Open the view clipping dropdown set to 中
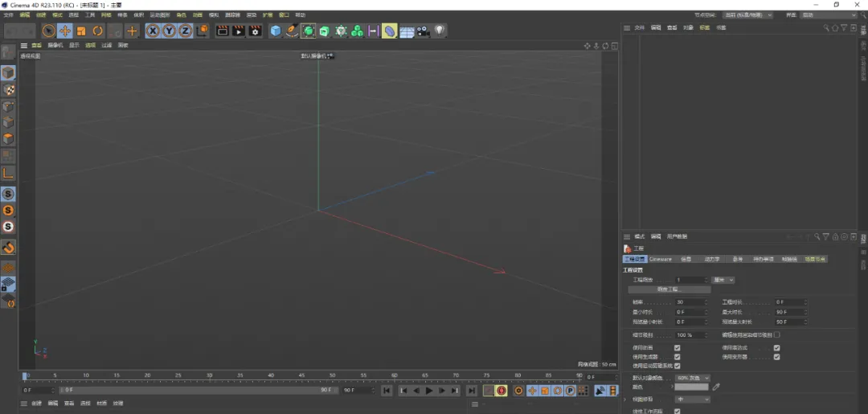The image size is (868, 414). 693,399
